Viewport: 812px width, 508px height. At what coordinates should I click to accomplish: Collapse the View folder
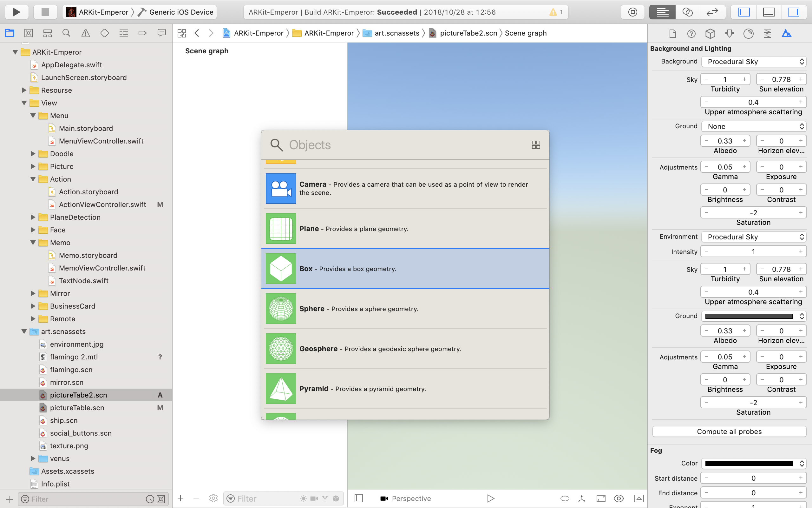(24, 103)
